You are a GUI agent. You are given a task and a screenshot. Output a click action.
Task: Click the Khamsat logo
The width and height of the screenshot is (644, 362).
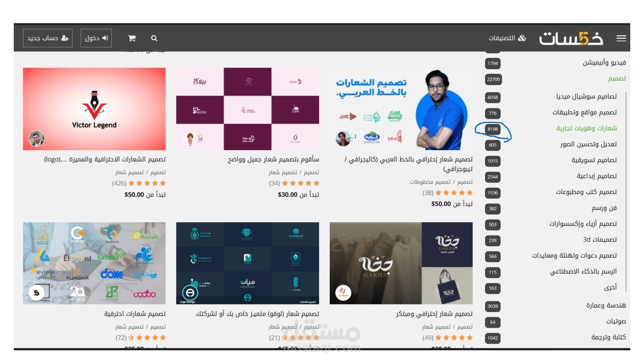(571, 38)
